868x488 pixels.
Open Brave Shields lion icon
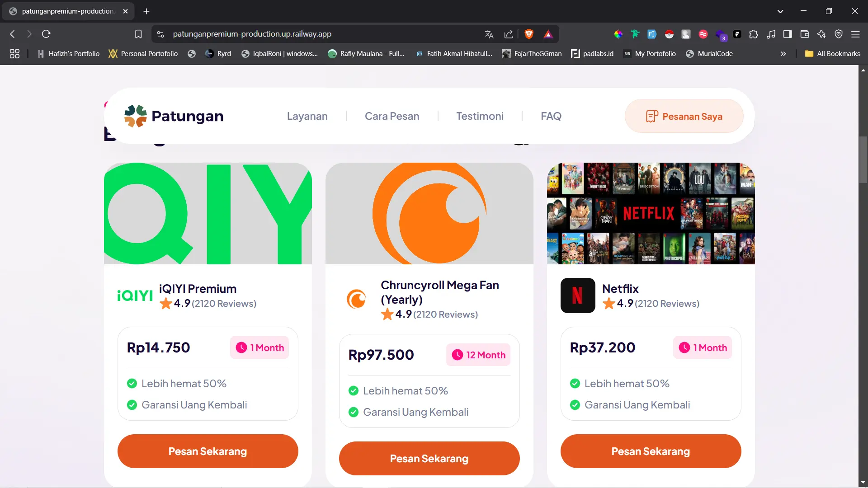point(529,34)
